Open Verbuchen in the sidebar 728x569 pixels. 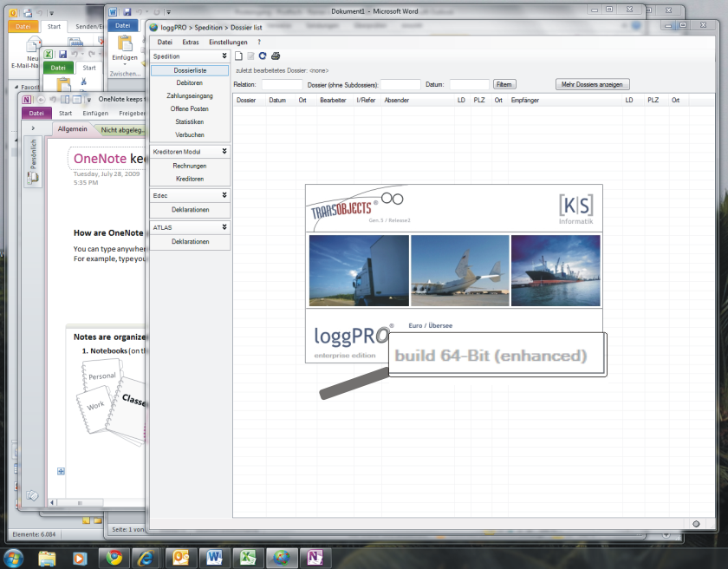190,134
